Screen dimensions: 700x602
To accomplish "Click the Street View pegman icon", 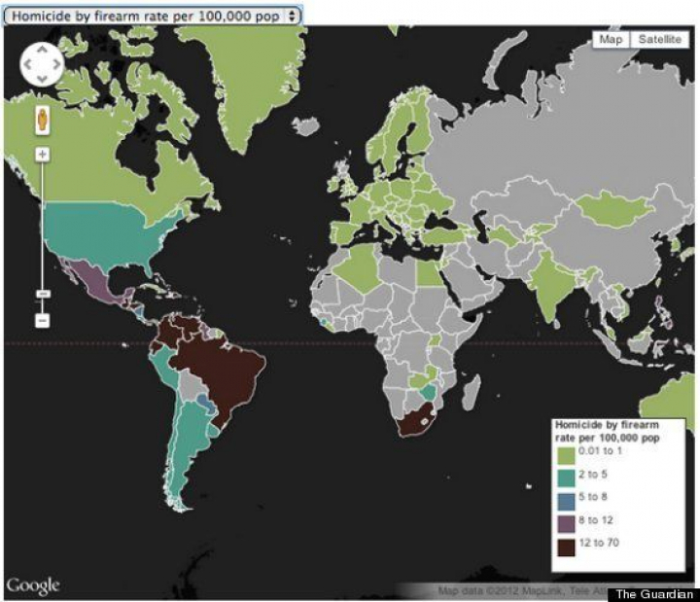I will pos(42,122).
